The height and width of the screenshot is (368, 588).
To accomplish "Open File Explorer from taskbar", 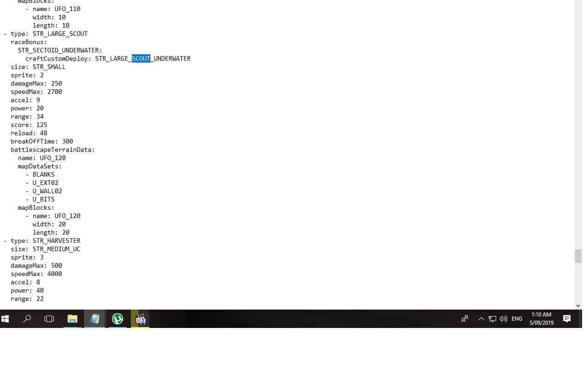I will pyautogui.click(x=73, y=318).
